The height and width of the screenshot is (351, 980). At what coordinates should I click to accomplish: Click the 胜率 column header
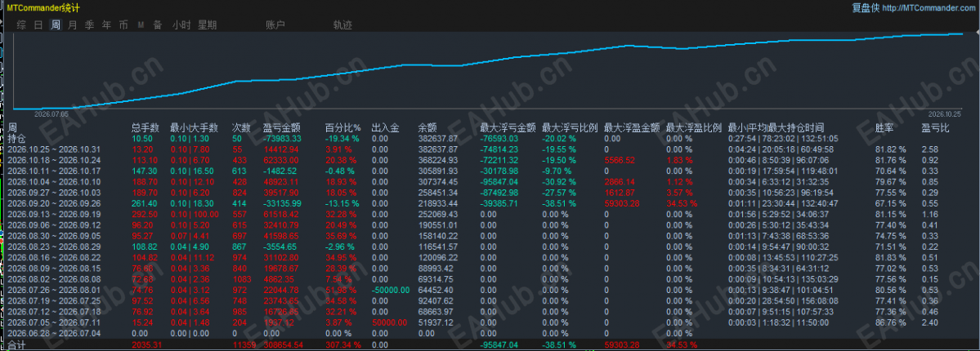click(x=884, y=127)
